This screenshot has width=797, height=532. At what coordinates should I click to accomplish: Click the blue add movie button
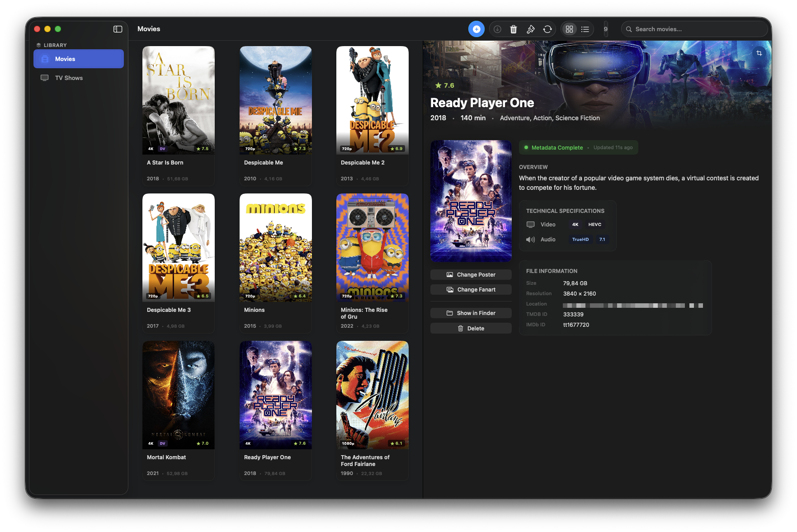[476, 29]
